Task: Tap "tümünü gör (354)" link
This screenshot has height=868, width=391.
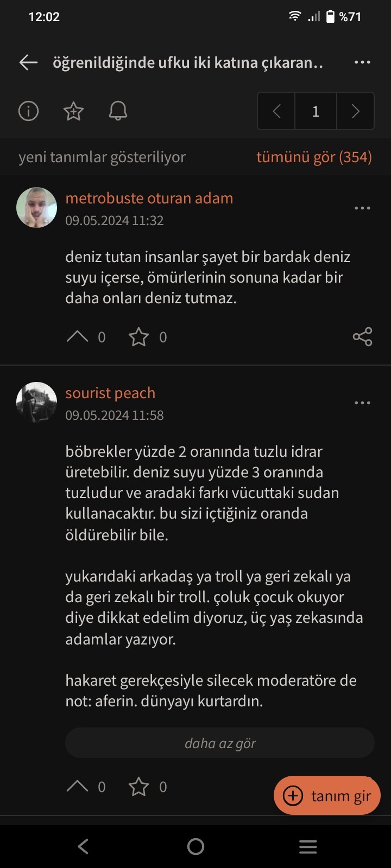Action: pyautogui.click(x=314, y=157)
